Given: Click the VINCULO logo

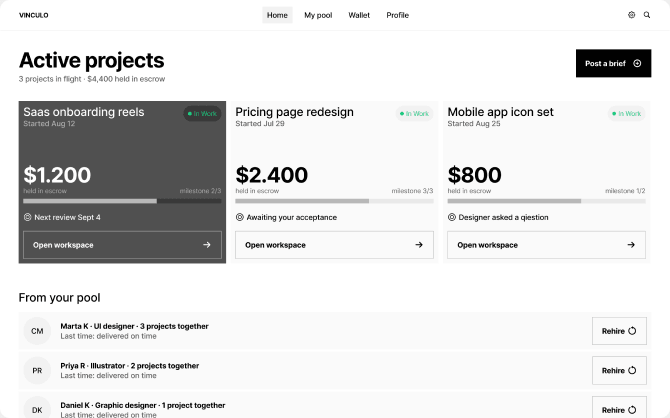Looking at the screenshot, I should point(34,15).
